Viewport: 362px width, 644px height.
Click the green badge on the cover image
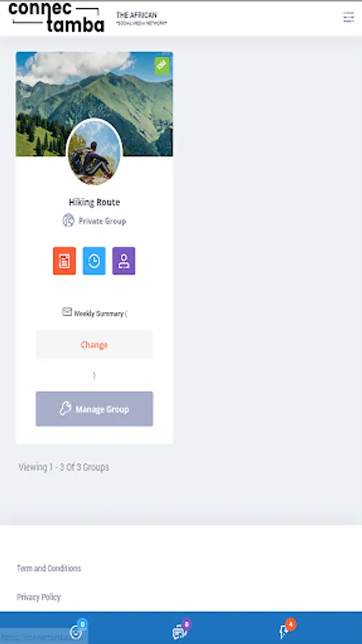[162, 66]
